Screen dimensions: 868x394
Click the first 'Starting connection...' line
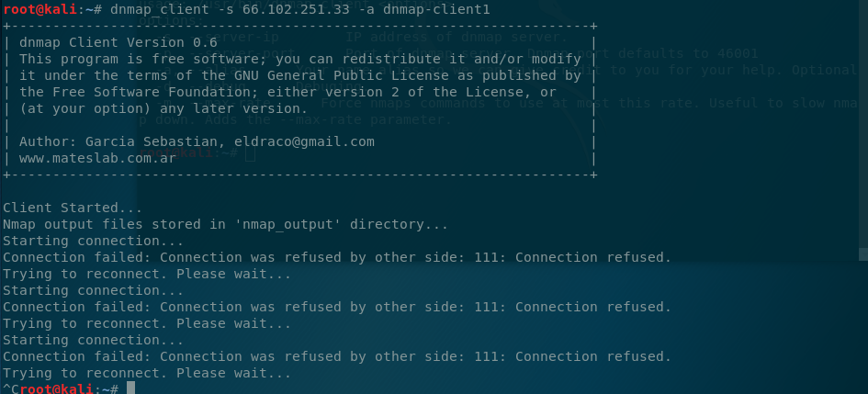tap(93, 242)
